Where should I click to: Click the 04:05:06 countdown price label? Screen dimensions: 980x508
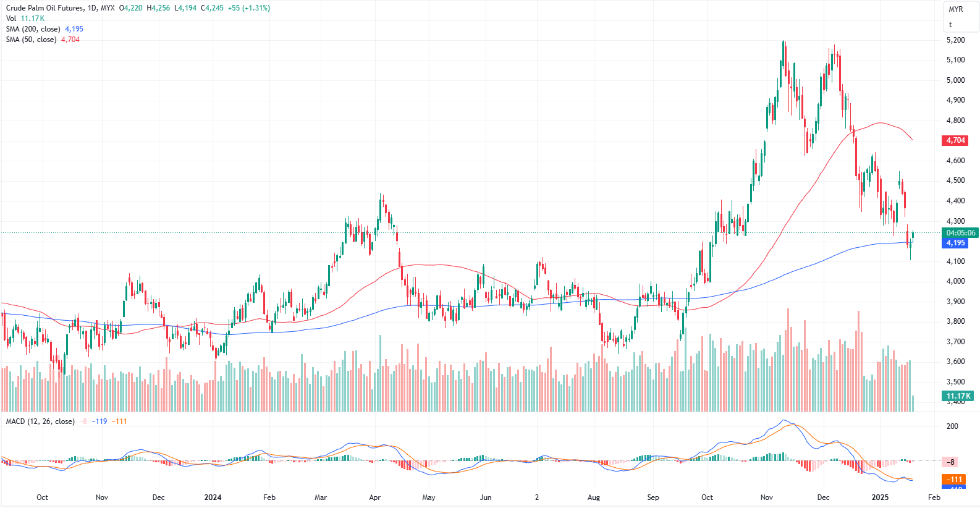click(x=960, y=233)
